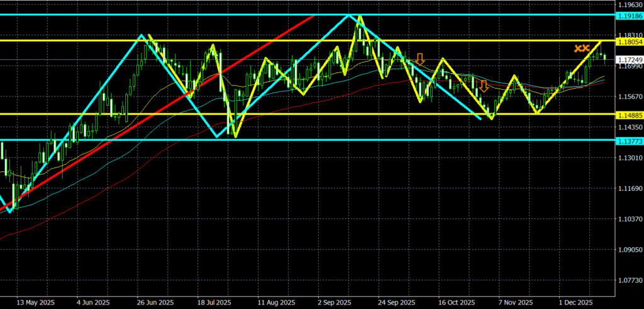644x309 pixels.
Task: Click the 1 Dec 2025 date label
Action: click(x=575, y=302)
